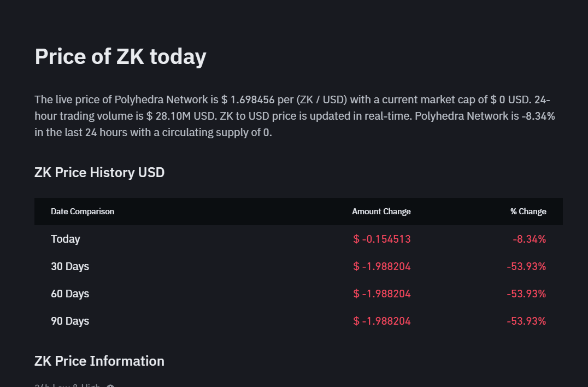Click the -53.93% value in 60 Days row
This screenshot has height=387, width=588.
(x=526, y=294)
